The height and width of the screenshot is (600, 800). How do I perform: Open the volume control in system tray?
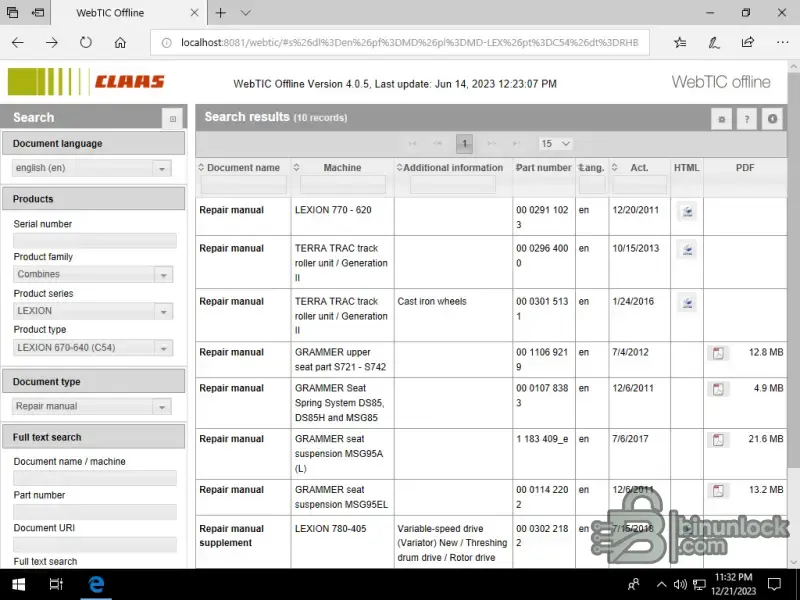[x=680, y=585]
